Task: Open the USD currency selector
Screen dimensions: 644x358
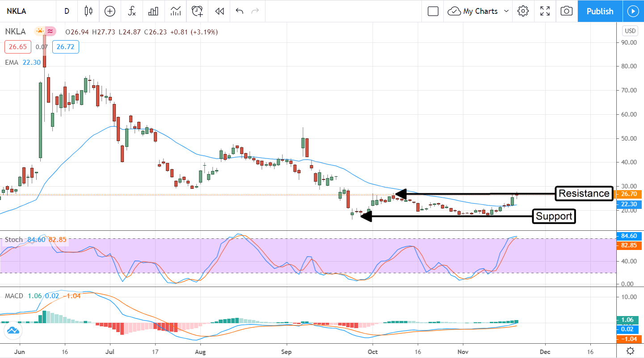Action: click(630, 31)
